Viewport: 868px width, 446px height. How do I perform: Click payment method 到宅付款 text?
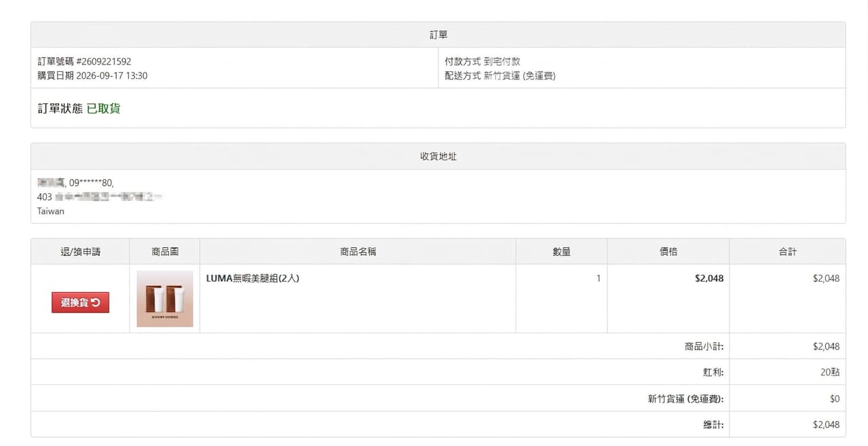502,61
